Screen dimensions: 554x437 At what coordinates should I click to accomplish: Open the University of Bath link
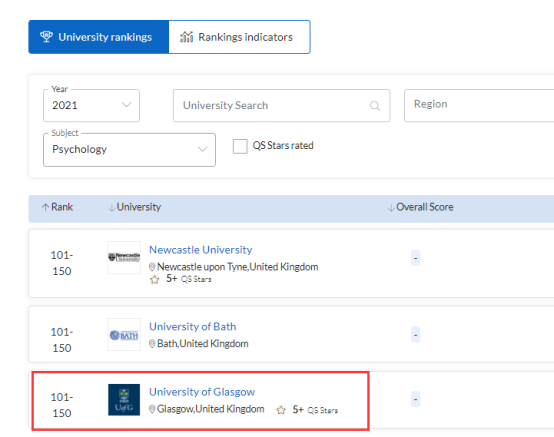(x=193, y=326)
